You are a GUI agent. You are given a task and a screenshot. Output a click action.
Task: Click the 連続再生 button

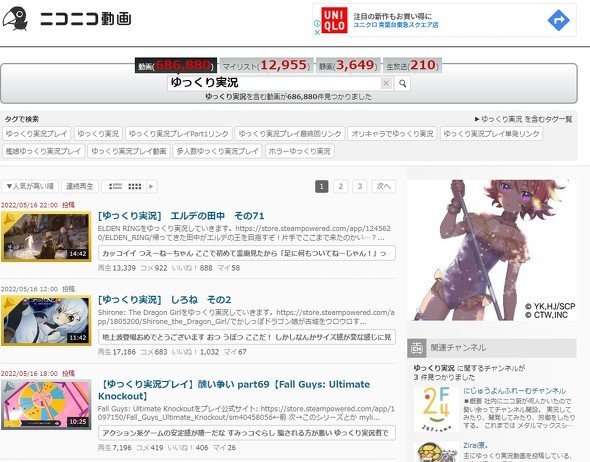80,186
